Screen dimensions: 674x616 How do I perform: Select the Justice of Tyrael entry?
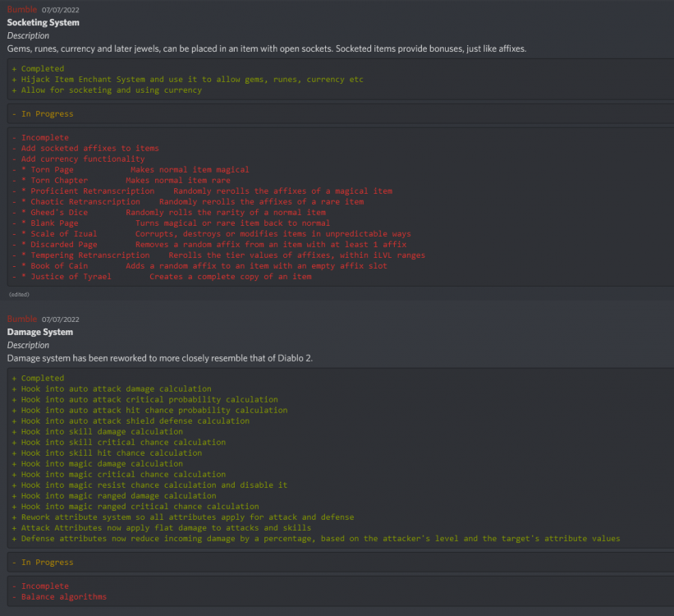pyautogui.click(x=164, y=277)
